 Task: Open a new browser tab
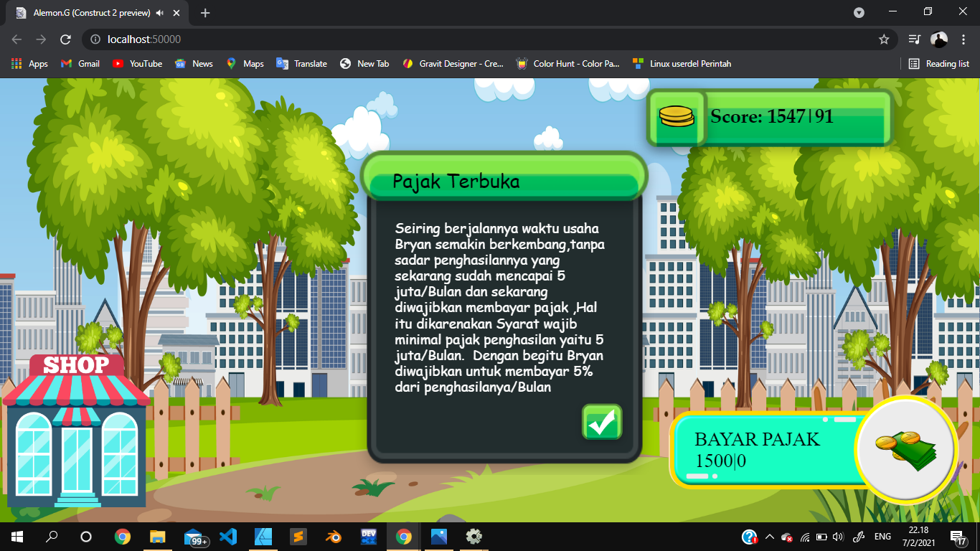[205, 13]
